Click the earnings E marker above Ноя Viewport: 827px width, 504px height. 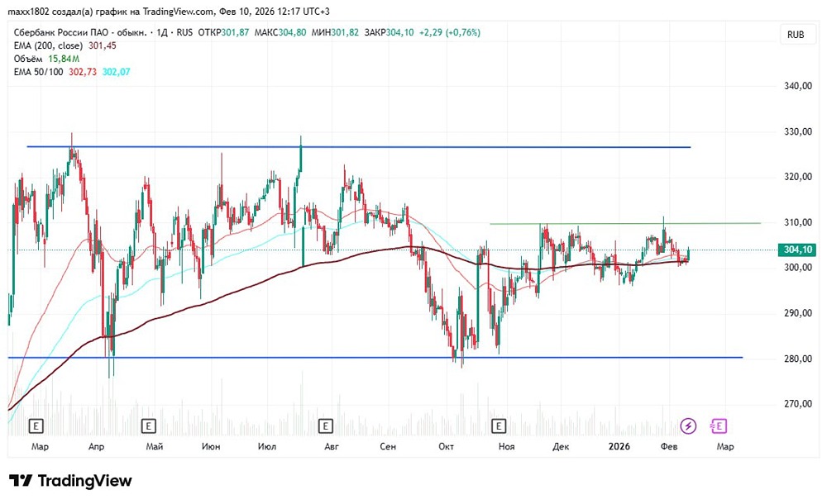pos(499,426)
